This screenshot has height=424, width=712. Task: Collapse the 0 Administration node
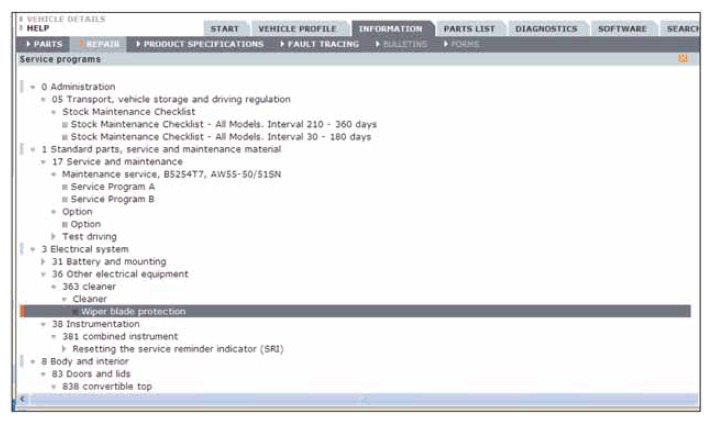[x=33, y=87]
